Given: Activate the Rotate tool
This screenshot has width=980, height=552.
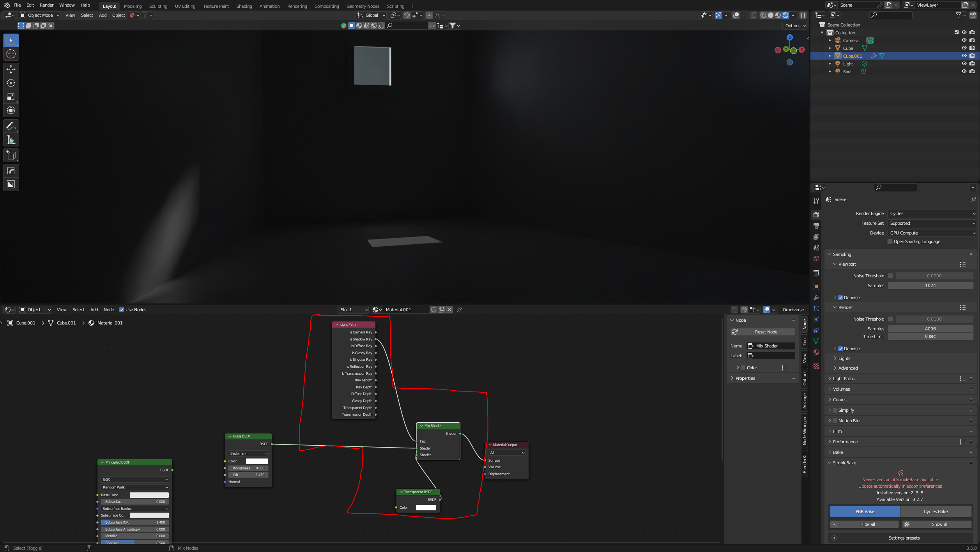Looking at the screenshot, I should tap(11, 83).
